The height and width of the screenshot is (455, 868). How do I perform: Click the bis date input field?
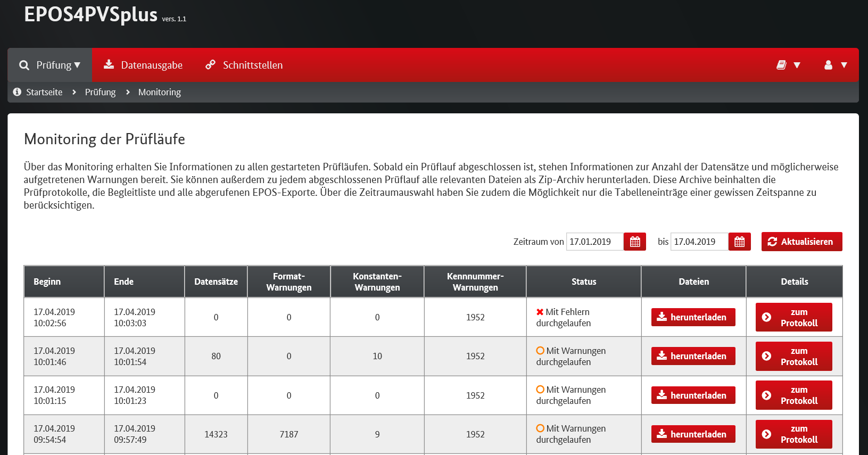click(699, 242)
